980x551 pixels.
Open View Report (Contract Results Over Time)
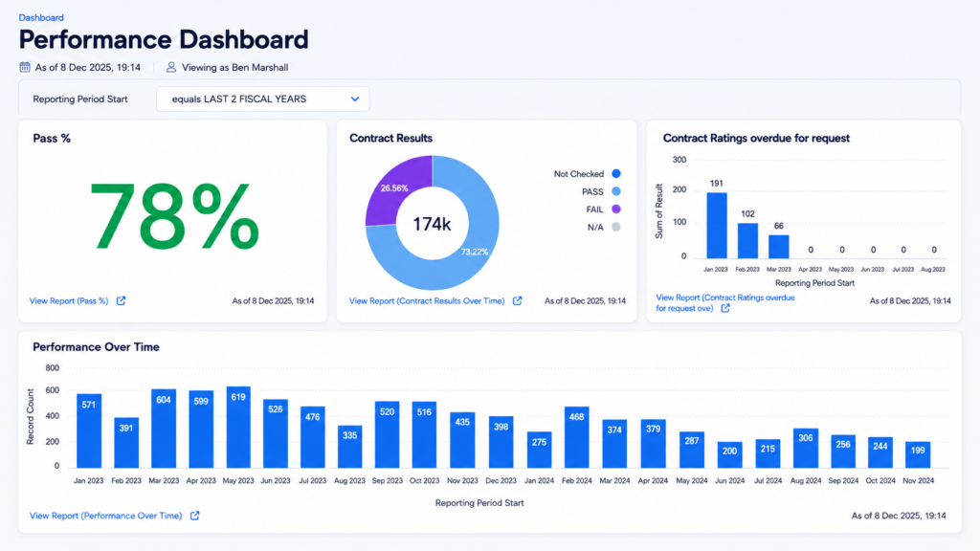tap(427, 300)
